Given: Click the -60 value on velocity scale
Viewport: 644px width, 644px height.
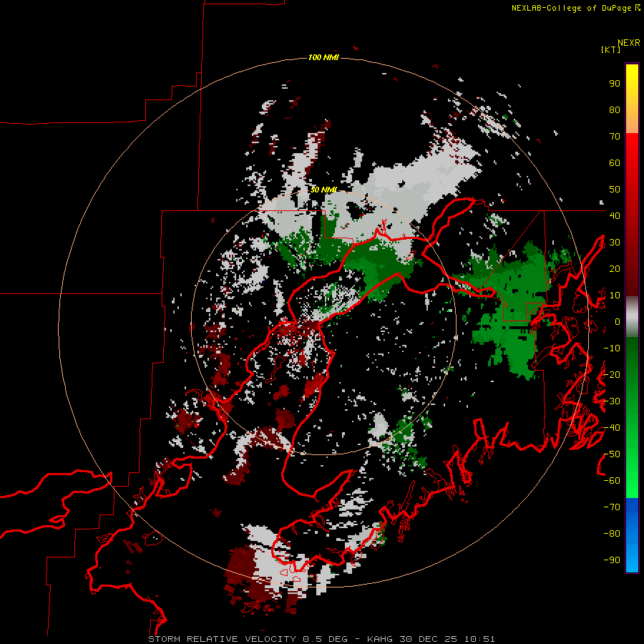Looking at the screenshot, I should point(612,481).
